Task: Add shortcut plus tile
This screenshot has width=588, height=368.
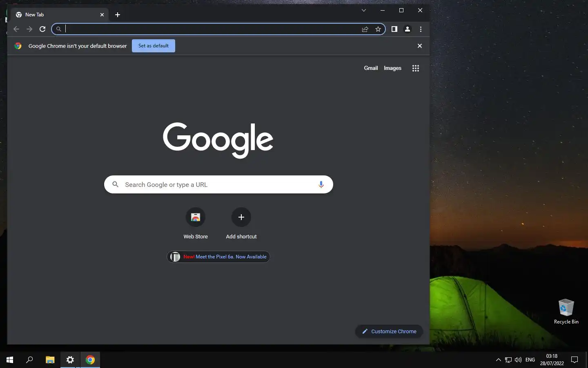Action: 241,224
